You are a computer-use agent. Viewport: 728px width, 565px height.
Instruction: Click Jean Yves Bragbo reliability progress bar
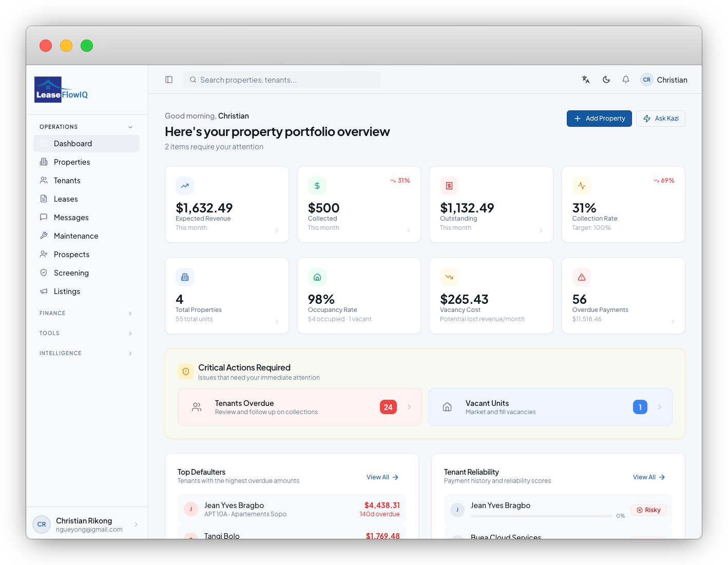pyautogui.click(x=541, y=516)
